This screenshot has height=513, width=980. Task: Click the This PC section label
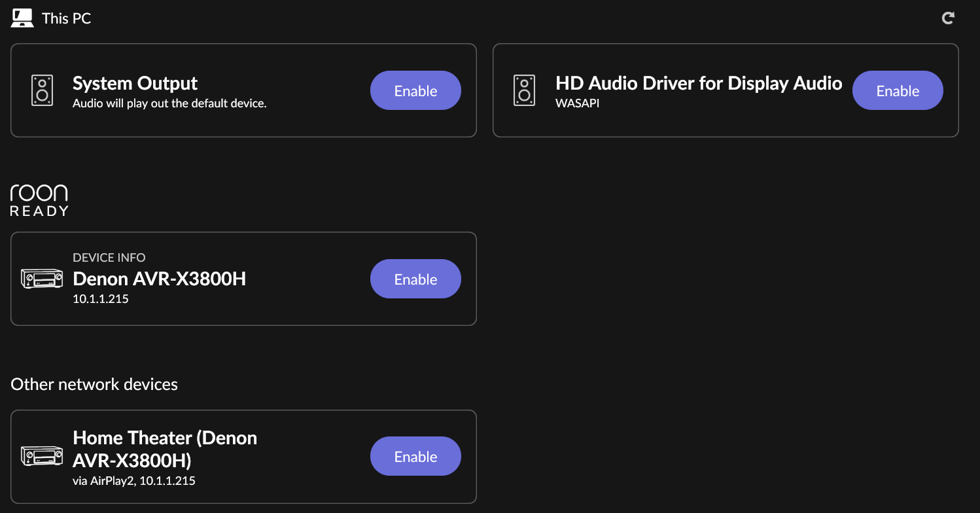point(66,18)
